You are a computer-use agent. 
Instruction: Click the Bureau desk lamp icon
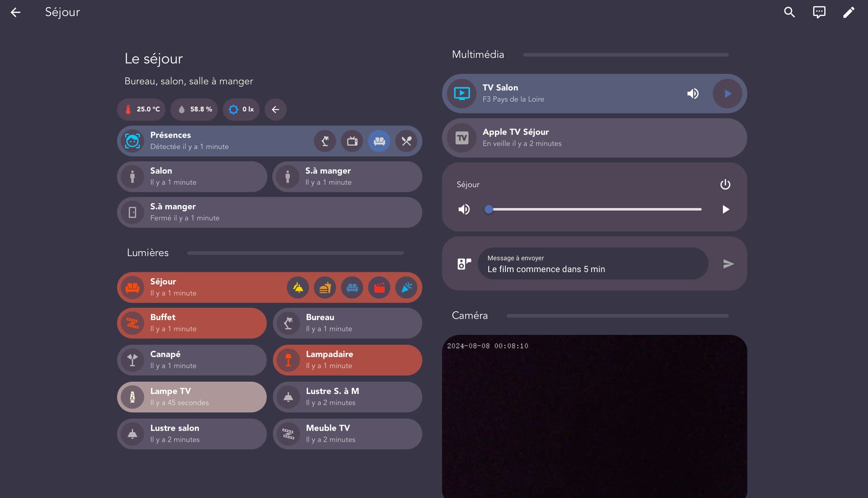coord(288,323)
